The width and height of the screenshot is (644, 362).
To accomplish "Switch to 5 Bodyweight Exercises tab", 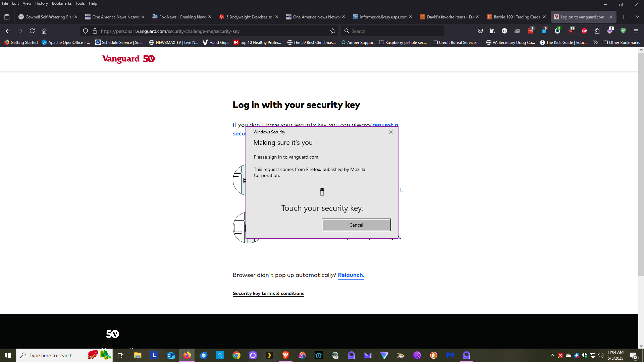I will (249, 17).
